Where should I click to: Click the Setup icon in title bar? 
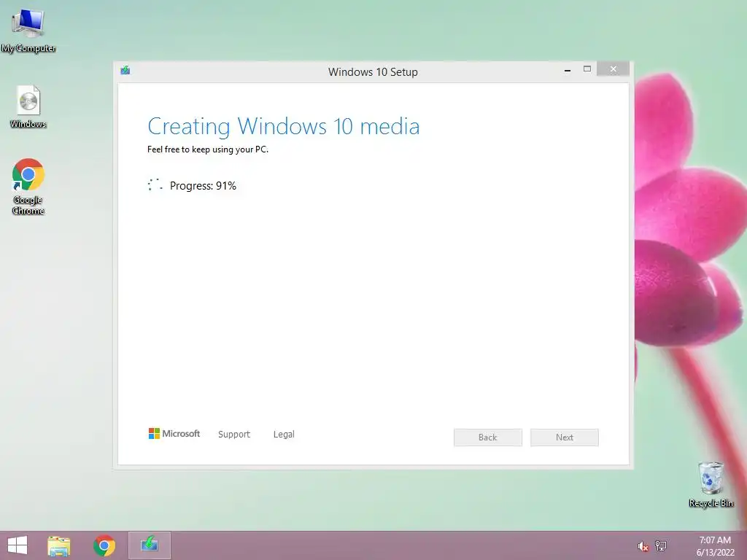pos(125,71)
